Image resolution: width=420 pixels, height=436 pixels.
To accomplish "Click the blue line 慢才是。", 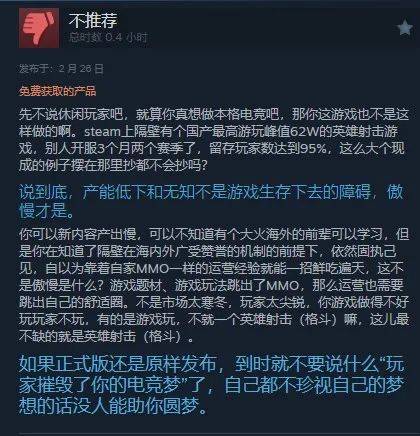I will 47,212.
